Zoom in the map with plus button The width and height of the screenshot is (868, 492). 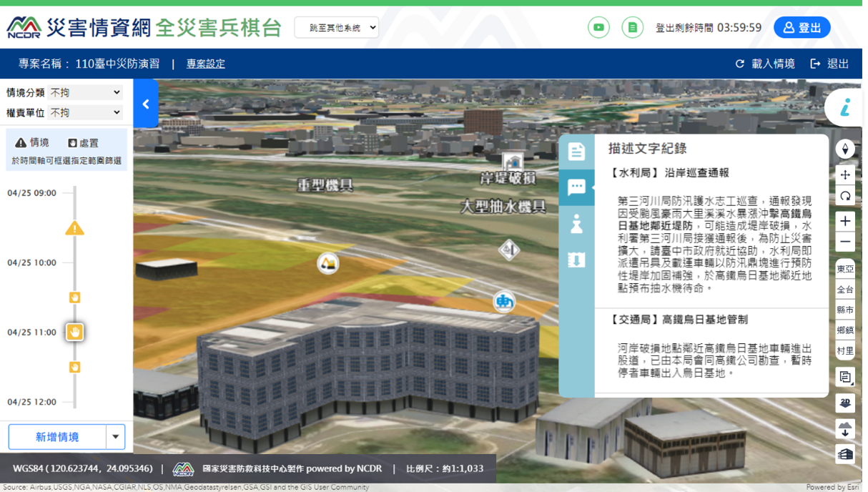846,220
